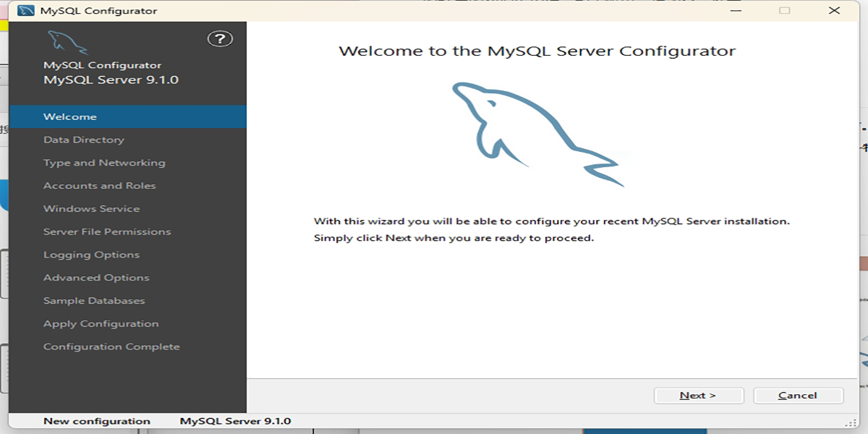Click "MySQL Server 9.1.0" in status bar
868x434 pixels.
(x=235, y=421)
